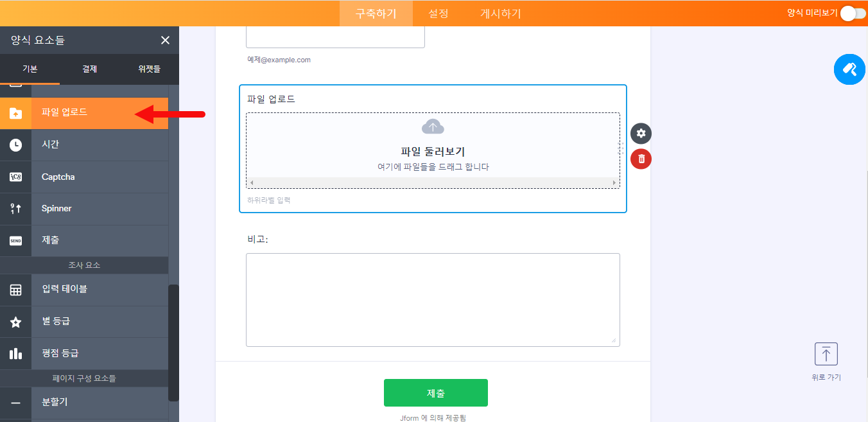This screenshot has height=422, width=868.
Task: Click the Star Rating star icon
Action: click(15, 322)
